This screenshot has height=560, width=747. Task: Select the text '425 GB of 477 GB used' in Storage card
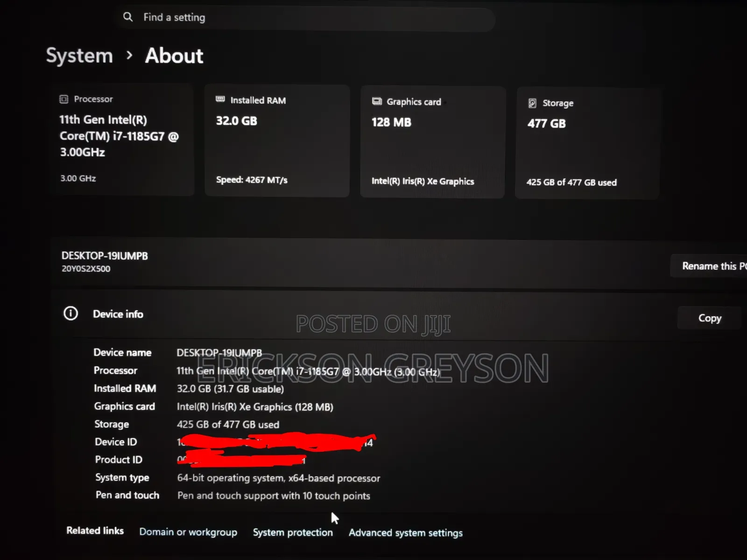571,182
